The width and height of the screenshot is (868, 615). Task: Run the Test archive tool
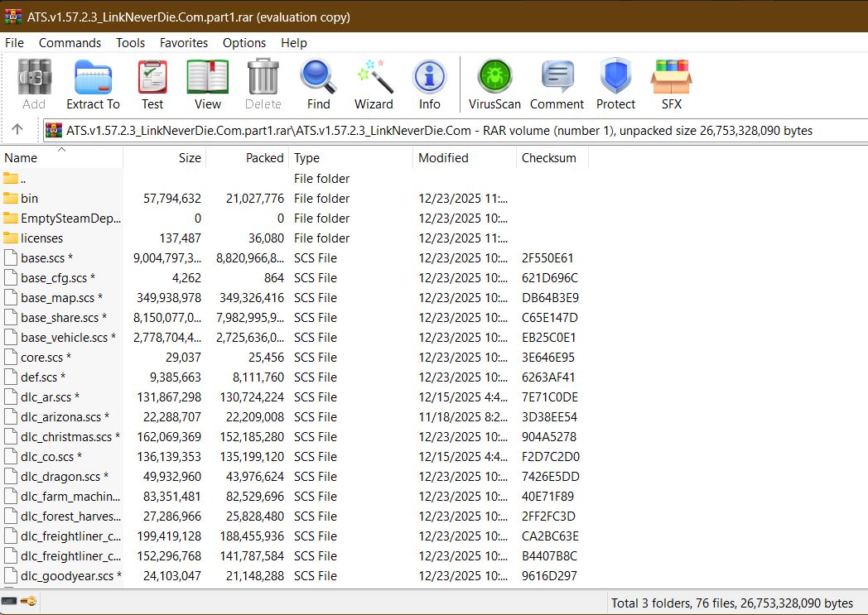[152, 84]
